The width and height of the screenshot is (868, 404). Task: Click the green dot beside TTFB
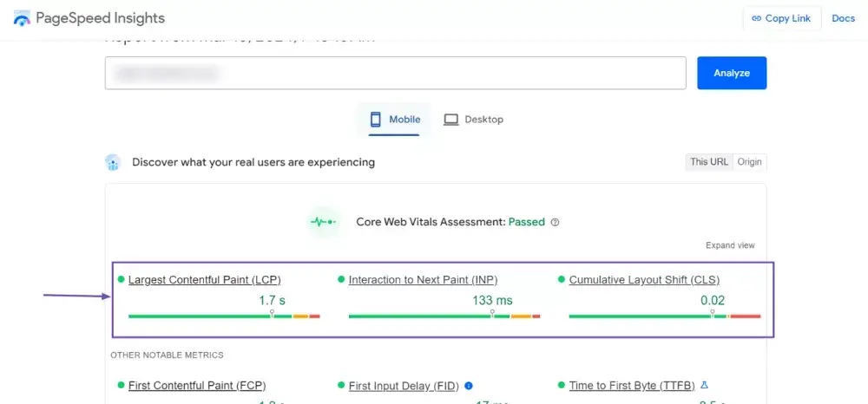tap(562, 385)
